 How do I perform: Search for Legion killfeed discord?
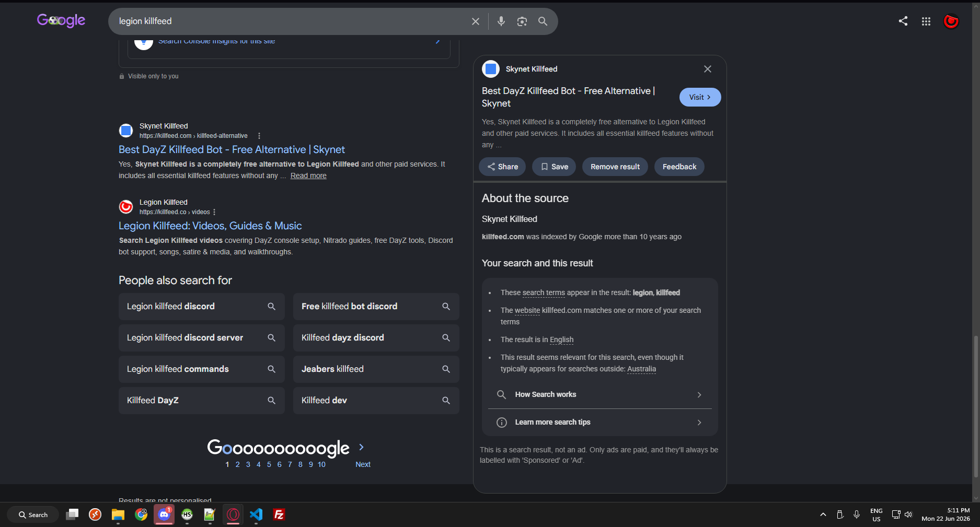click(202, 307)
